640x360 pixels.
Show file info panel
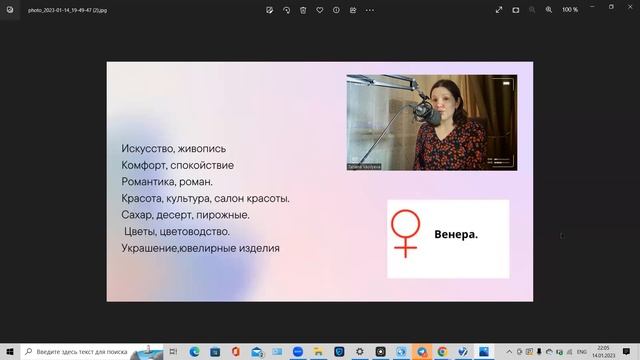pyautogui.click(x=336, y=10)
